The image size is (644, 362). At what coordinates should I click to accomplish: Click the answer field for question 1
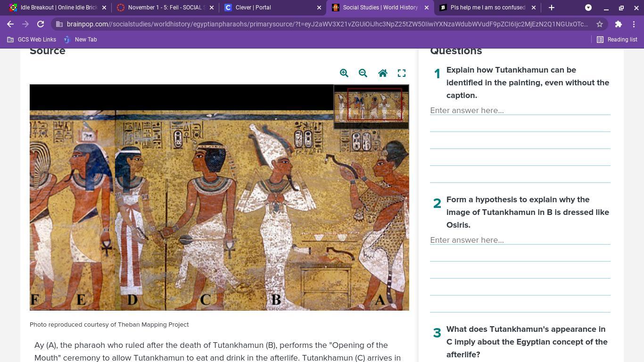520,110
